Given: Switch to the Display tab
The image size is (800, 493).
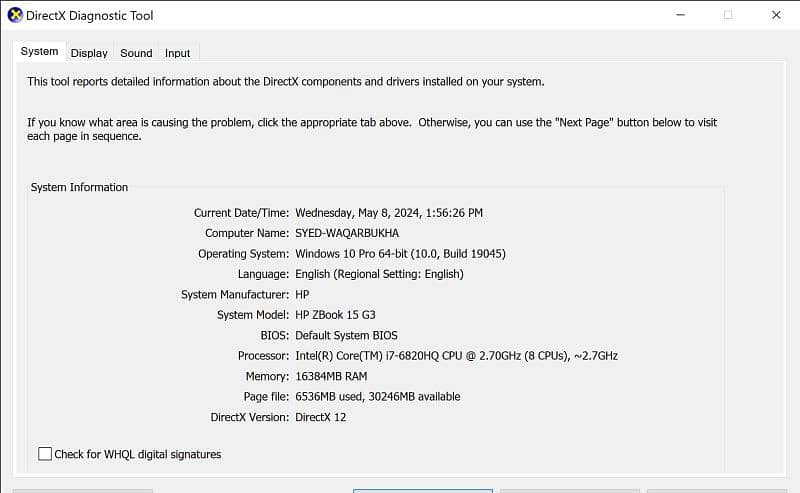Looking at the screenshot, I should [89, 53].
